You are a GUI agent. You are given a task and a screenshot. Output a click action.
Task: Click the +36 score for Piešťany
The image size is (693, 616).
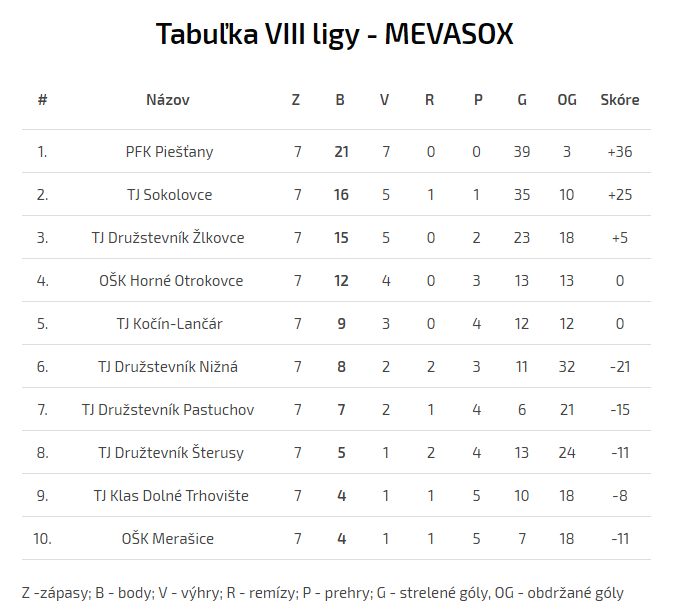(x=619, y=152)
